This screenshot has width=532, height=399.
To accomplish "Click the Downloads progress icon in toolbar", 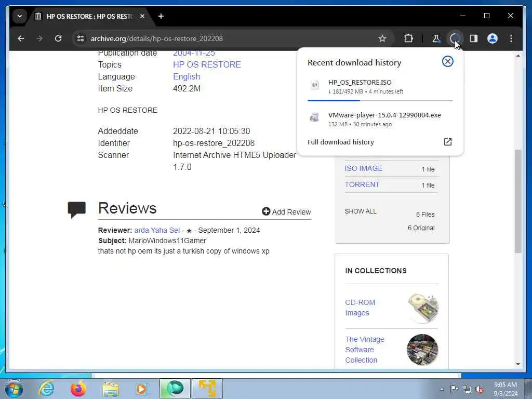I will (455, 38).
